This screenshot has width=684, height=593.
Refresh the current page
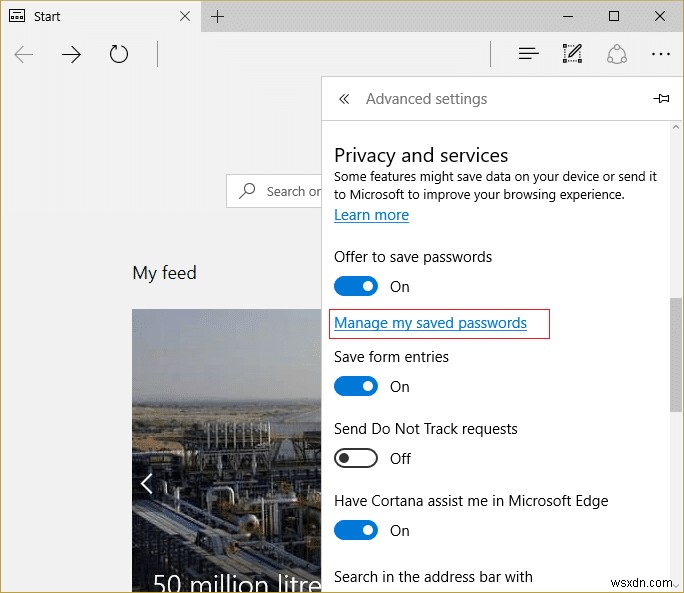point(119,55)
